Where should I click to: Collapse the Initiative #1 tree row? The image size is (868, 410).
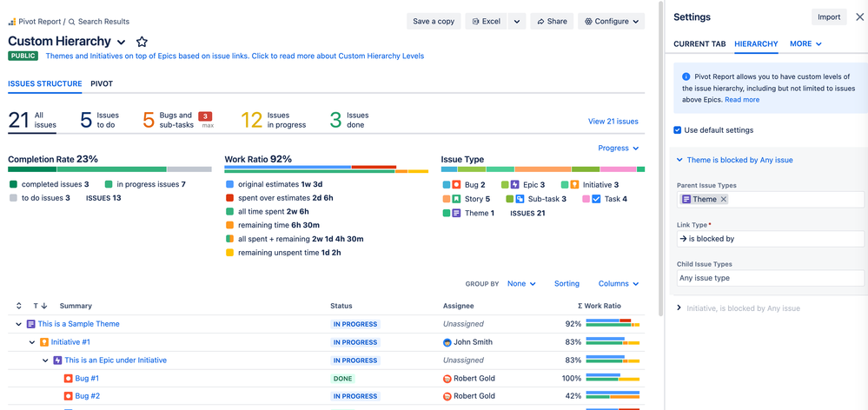pos(32,342)
